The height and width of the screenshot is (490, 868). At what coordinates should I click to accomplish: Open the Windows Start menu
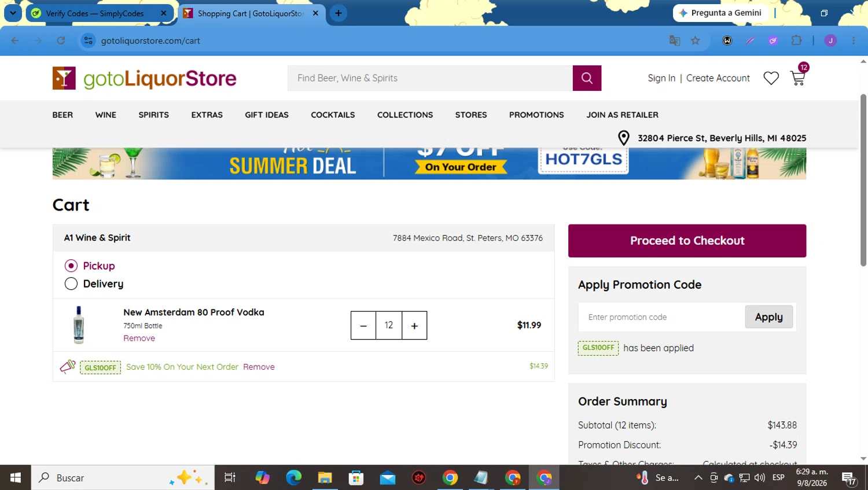coord(16,478)
